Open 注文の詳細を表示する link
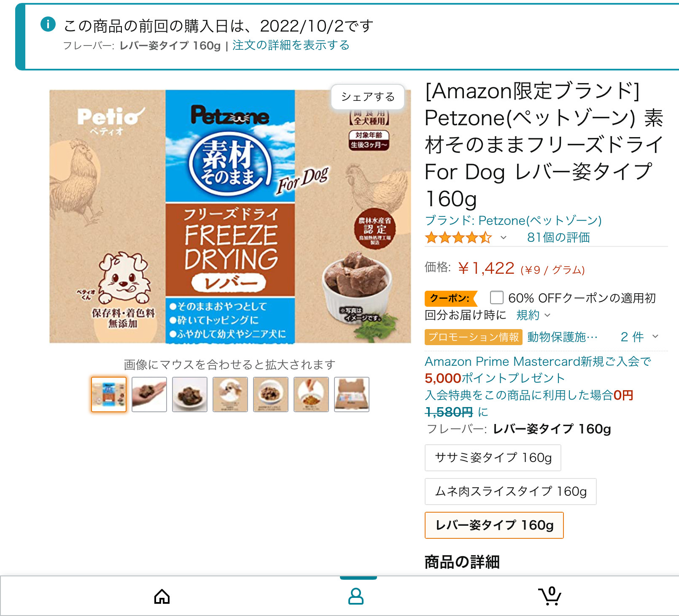This screenshot has width=679, height=616. click(x=291, y=45)
